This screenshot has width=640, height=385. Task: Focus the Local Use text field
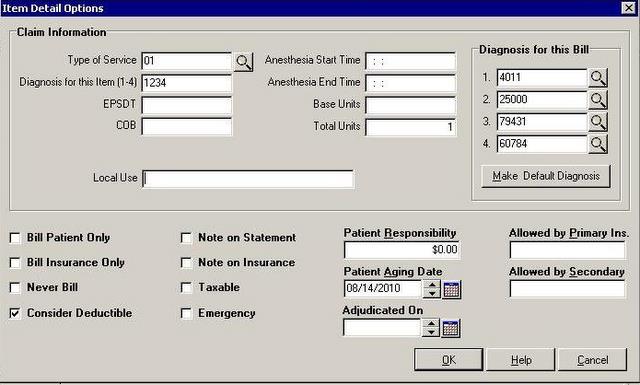(x=248, y=179)
